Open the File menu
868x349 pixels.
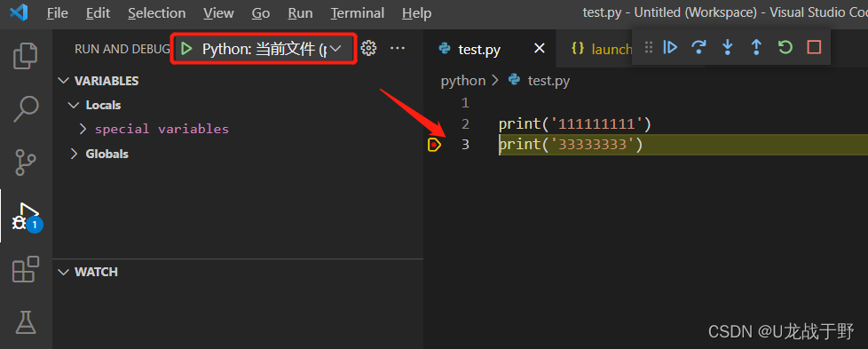point(58,12)
